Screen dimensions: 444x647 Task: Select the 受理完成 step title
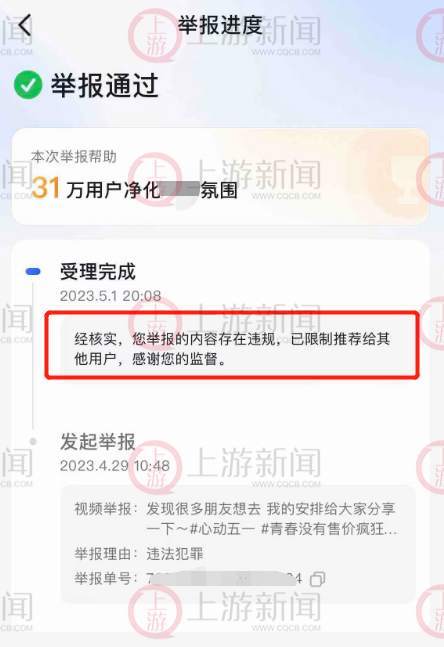point(98,272)
